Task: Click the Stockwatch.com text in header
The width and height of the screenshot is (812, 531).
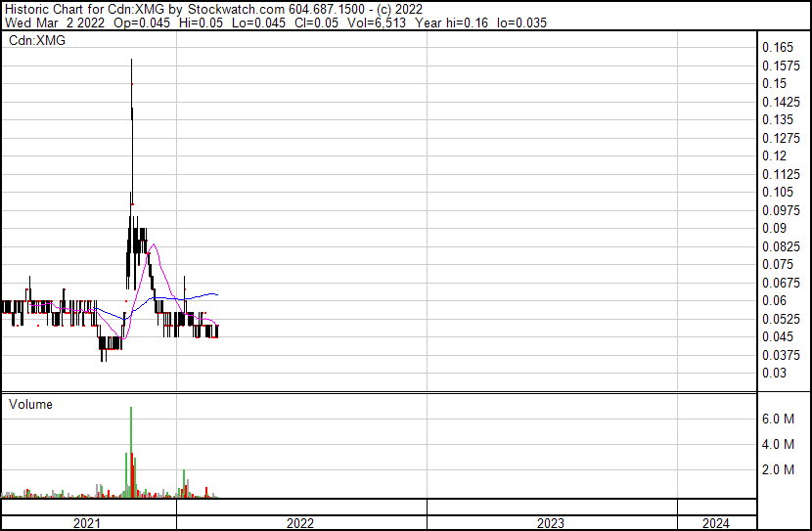Action: [236, 10]
